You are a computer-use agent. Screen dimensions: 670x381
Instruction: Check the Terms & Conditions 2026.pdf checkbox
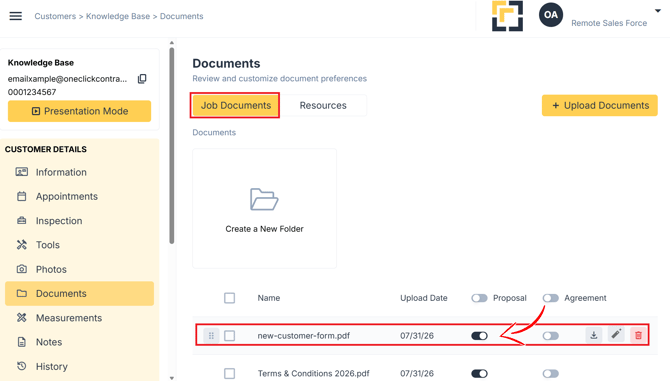[229, 373]
